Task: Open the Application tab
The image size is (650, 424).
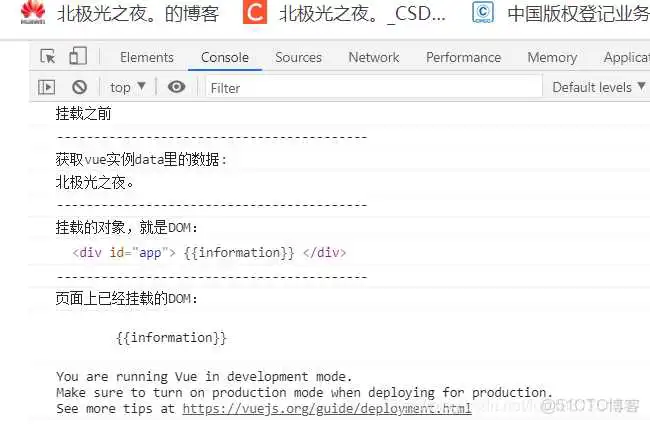Action: pyautogui.click(x=626, y=57)
